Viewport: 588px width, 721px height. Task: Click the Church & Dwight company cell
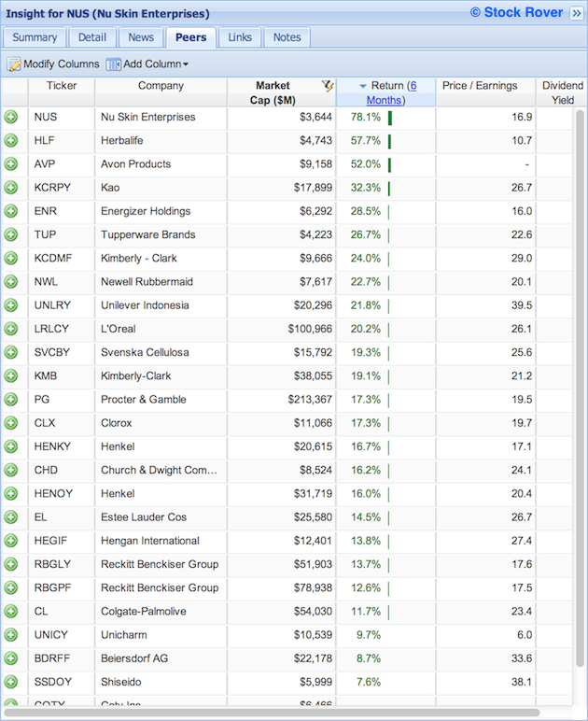(x=161, y=470)
